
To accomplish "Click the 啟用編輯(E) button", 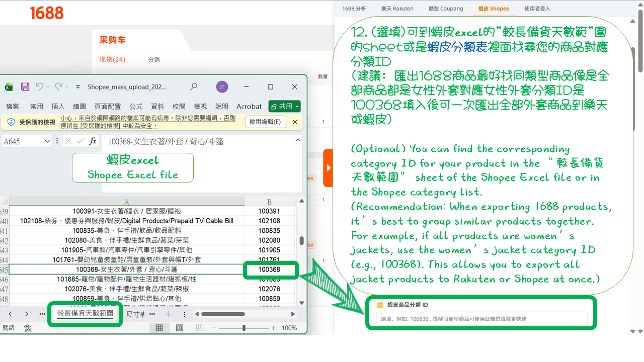I will pos(266,122).
